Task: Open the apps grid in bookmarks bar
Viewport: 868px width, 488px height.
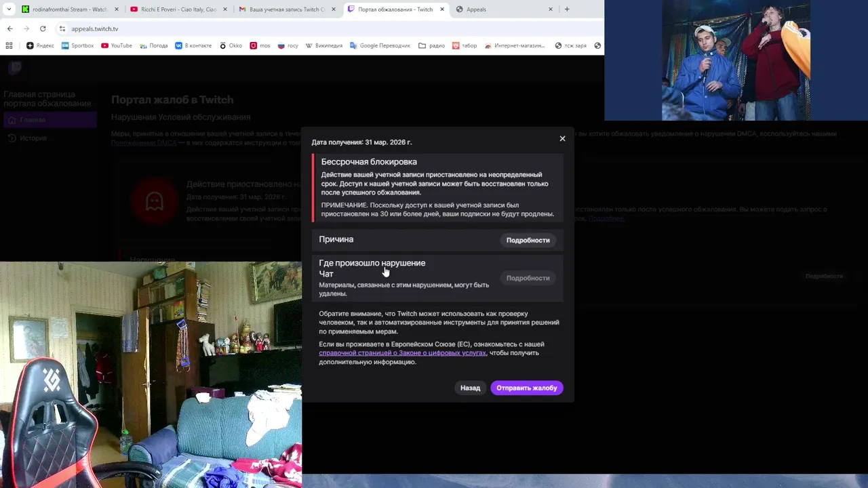Action: tap(9, 45)
